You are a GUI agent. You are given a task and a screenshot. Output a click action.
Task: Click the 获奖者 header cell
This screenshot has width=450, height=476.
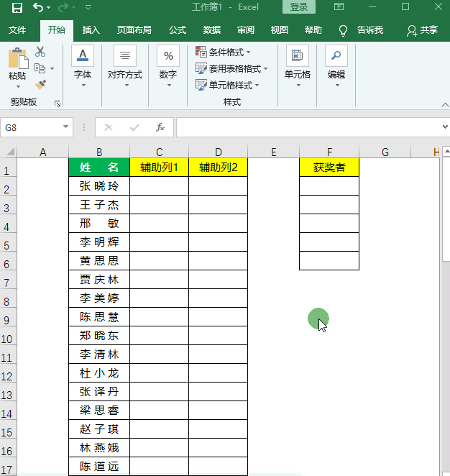329,168
